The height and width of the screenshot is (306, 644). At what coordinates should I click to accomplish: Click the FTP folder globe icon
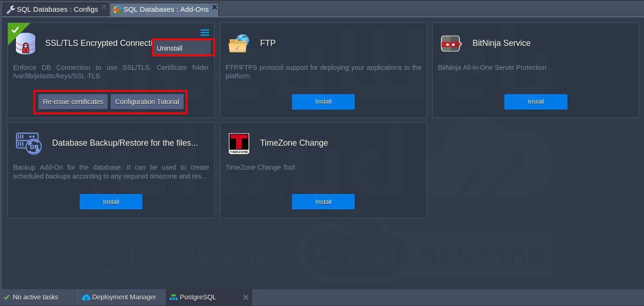pos(239,44)
